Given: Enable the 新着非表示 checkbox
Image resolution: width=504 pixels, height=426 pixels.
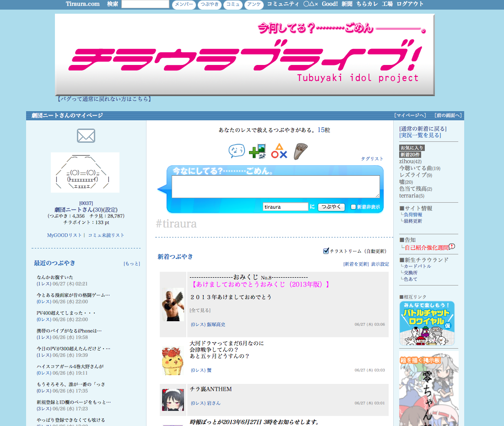Looking at the screenshot, I should coord(354,206).
